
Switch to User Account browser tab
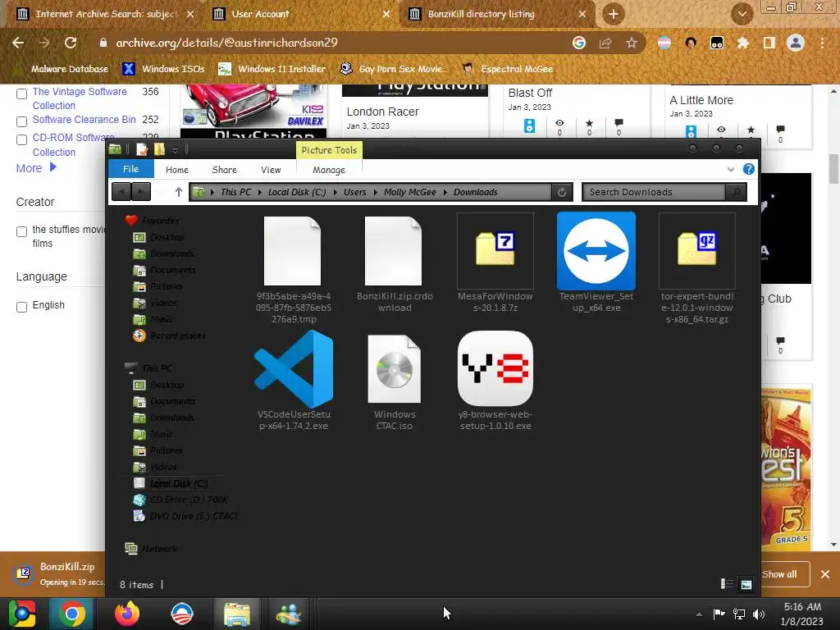coord(300,14)
